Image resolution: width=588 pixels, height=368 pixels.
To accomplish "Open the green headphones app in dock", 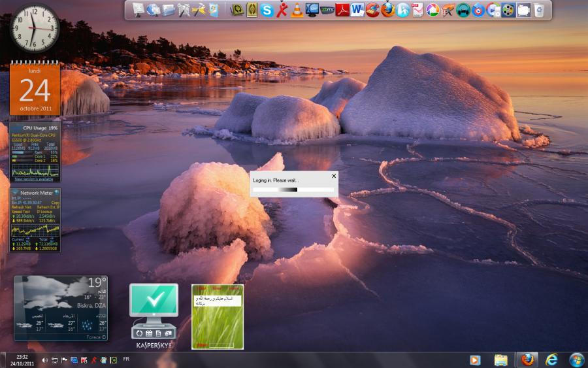I will coord(463,10).
